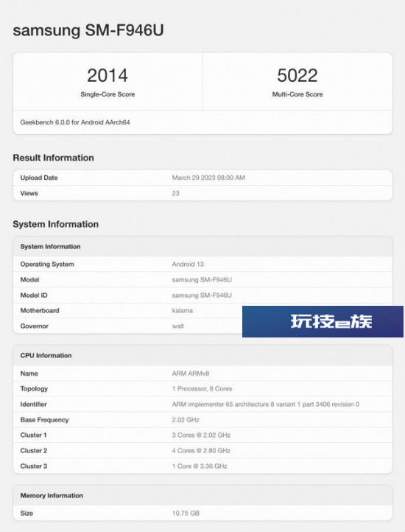Image resolution: width=405 pixels, height=532 pixels.
Task: Click the blue watermark logo banner
Action: (323, 321)
